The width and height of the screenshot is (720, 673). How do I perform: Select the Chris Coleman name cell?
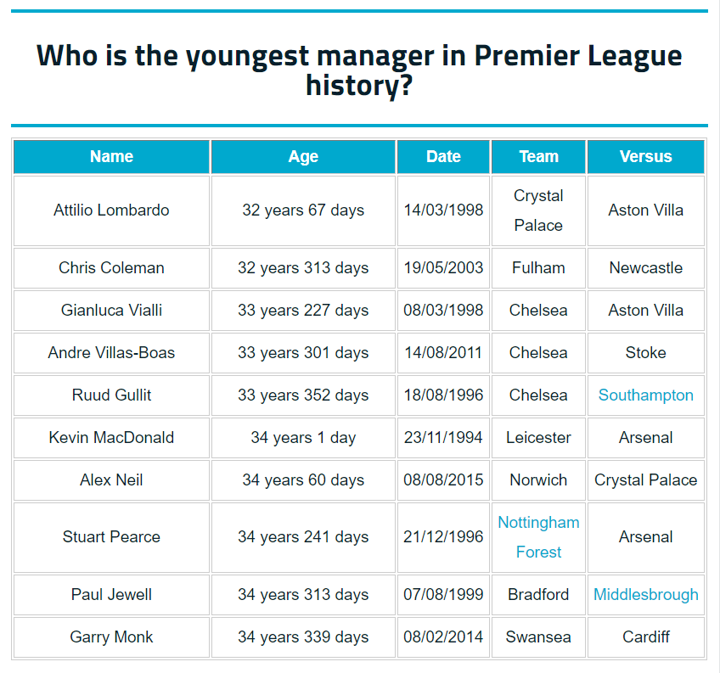[x=111, y=268]
